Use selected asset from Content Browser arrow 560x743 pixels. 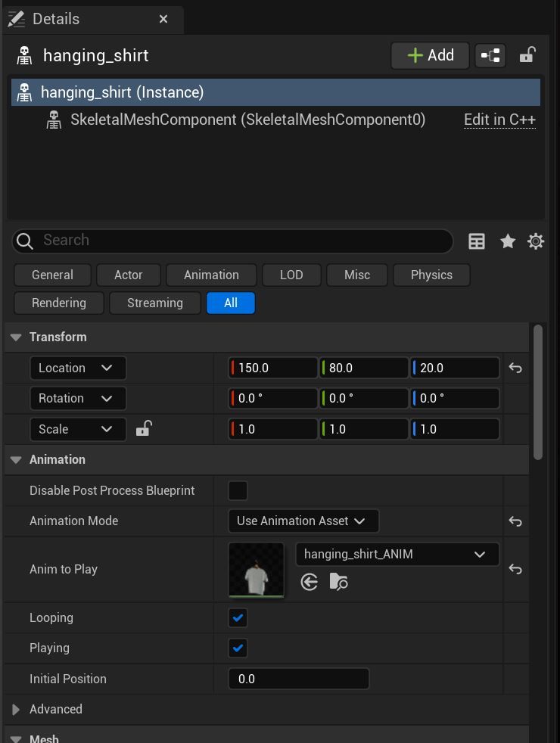(x=309, y=582)
